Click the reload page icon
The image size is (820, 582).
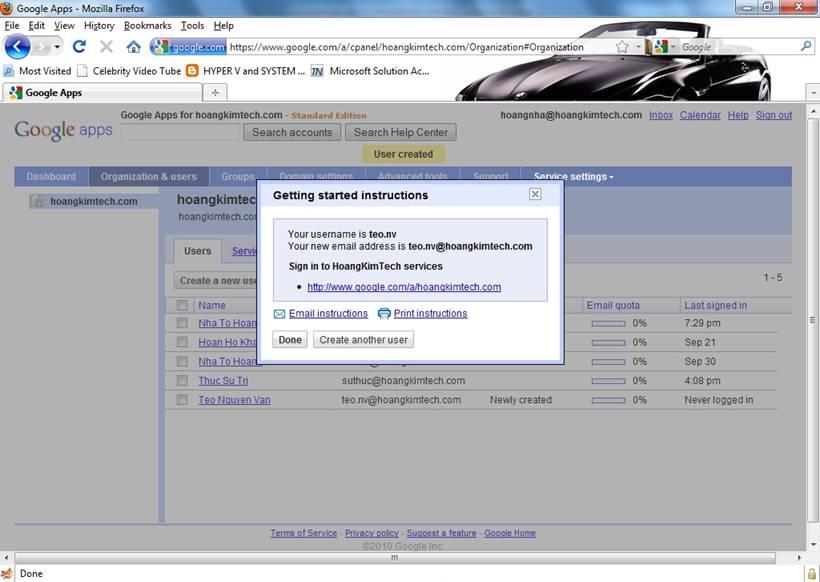click(79, 47)
